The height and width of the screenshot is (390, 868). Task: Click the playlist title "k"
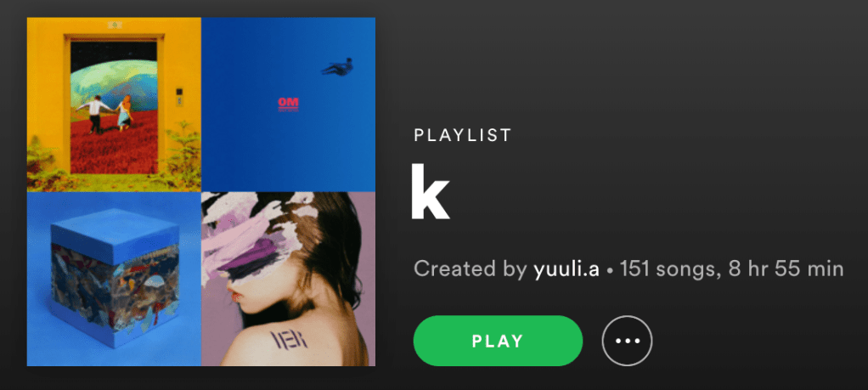tap(430, 192)
